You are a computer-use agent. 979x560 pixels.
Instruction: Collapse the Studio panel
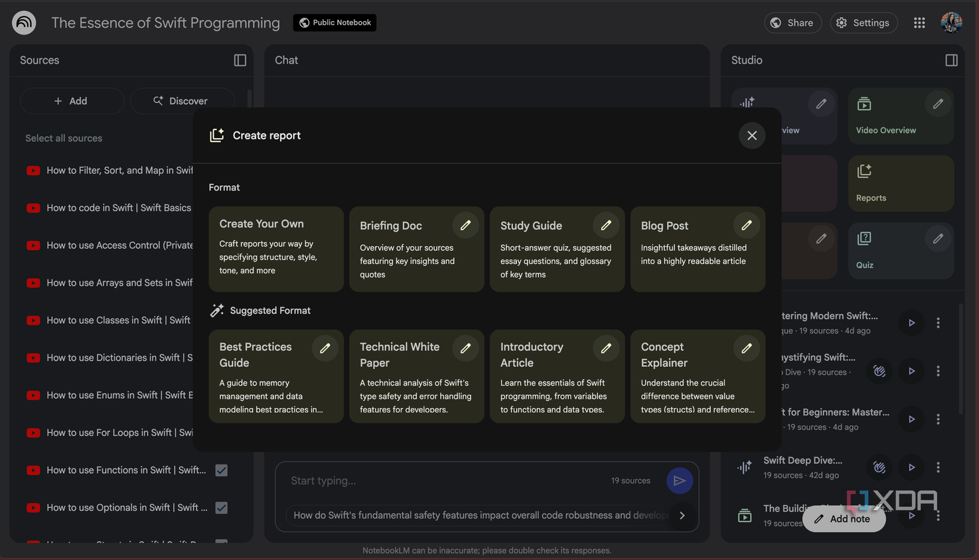click(x=951, y=60)
